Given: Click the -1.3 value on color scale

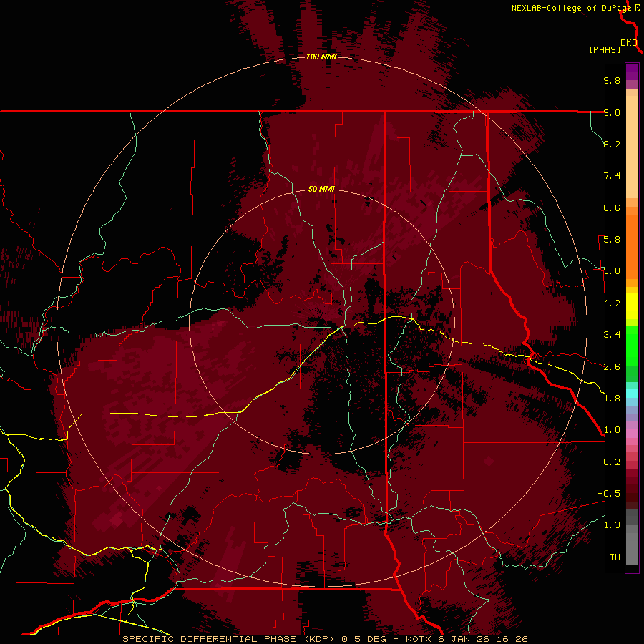Looking at the screenshot, I should point(609,525).
